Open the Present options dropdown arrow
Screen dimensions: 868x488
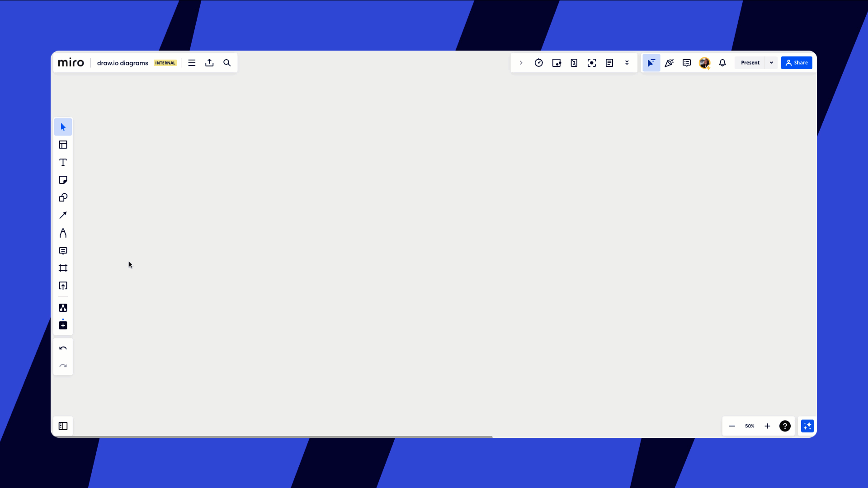click(x=771, y=63)
